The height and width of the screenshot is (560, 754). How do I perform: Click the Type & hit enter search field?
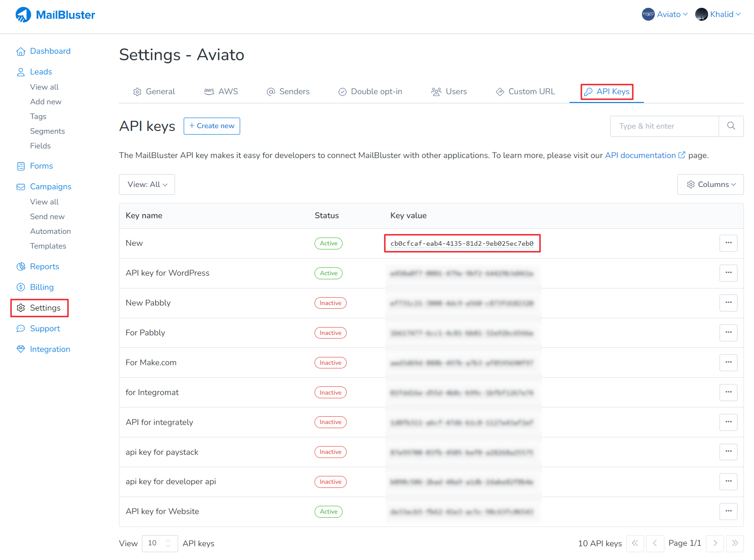[x=664, y=126]
